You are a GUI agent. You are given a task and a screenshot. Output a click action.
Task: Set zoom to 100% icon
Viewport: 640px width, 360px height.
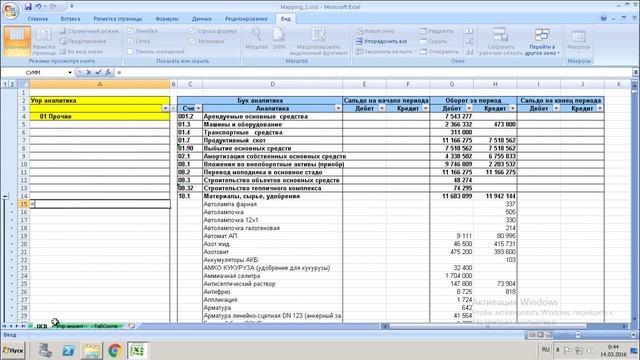click(279, 39)
